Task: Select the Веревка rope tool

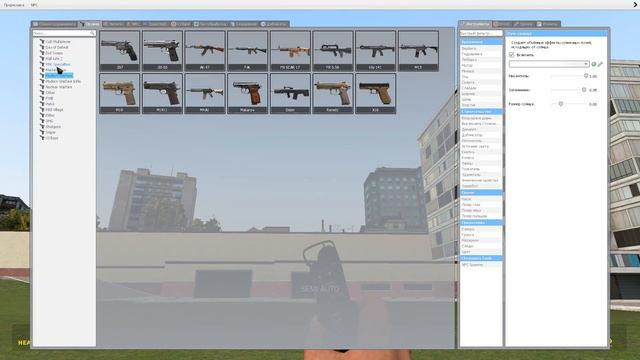Action: pos(481,48)
